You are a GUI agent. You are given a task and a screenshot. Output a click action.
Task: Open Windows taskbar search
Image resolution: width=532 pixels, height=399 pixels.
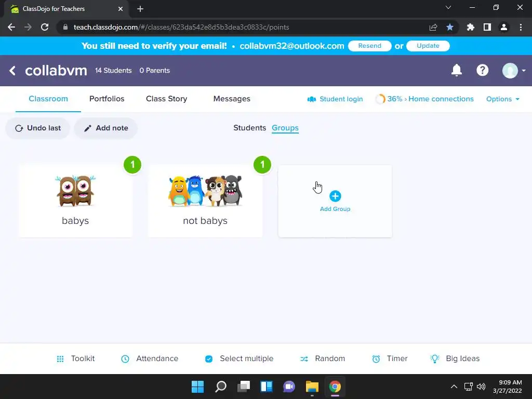click(x=221, y=387)
